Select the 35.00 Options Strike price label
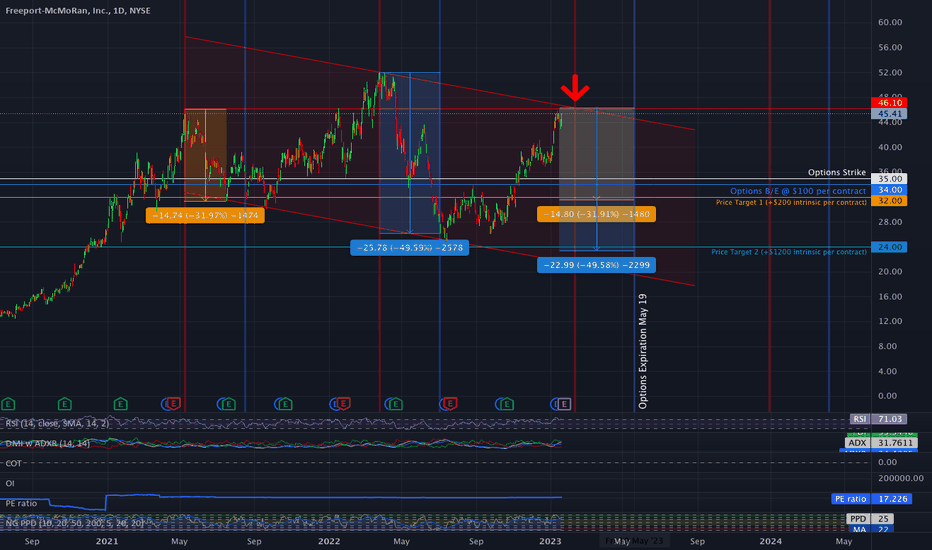 coord(889,178)
